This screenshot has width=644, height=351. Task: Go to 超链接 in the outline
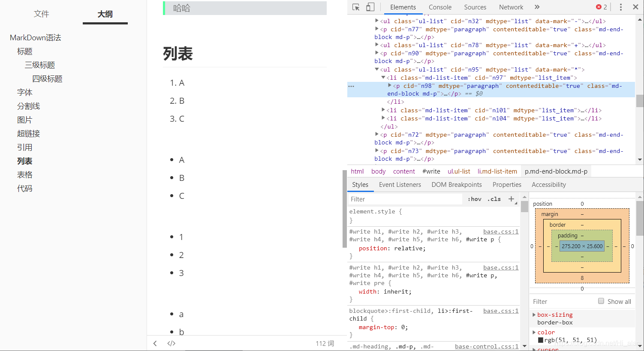[x=29, y=134]
